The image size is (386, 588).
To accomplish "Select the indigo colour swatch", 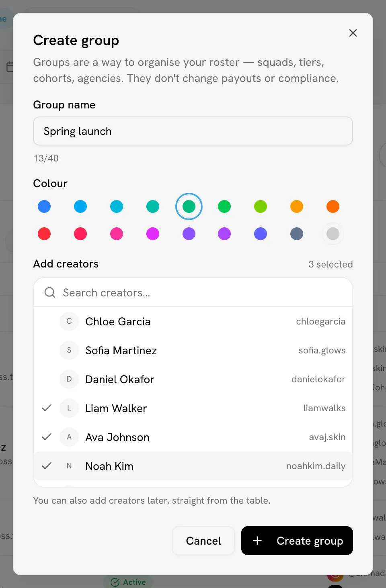I will (x=261, y=234).
